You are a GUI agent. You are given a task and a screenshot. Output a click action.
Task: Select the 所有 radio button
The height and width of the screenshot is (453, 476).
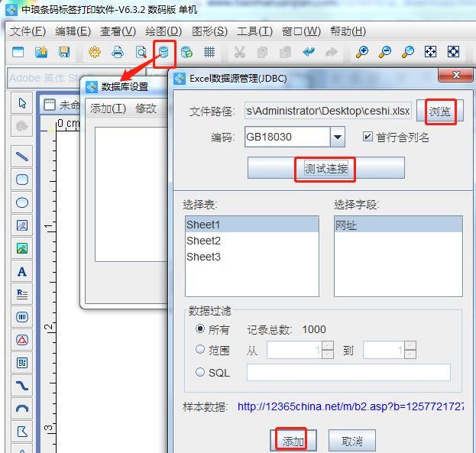tap(200, 328)
